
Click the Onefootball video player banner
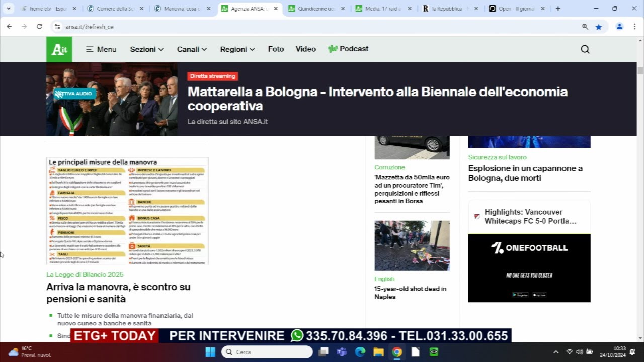[x=529, y=268]
